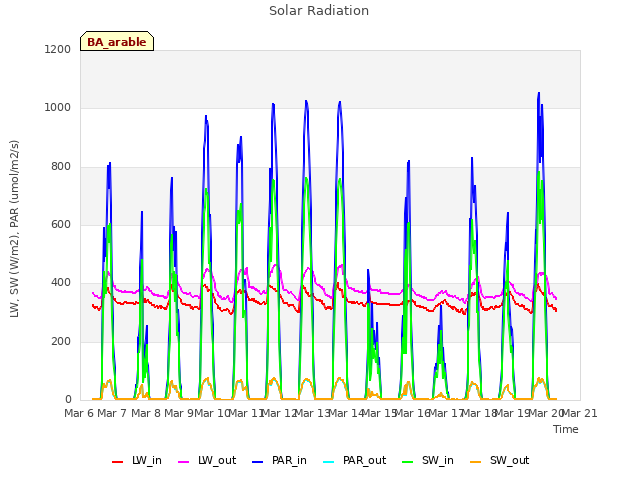Toggle the SW_out legend entry
The height and width of the screenshot is (480, 640).
500,460
